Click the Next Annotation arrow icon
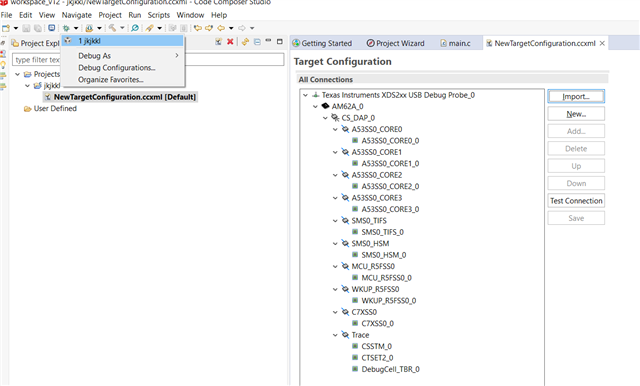 coord(209,28)
